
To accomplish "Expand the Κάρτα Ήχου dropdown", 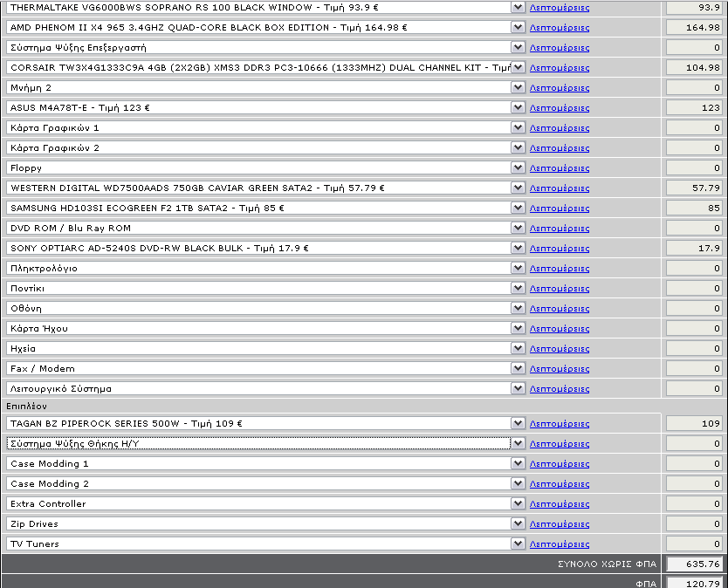I will point(265,328).
